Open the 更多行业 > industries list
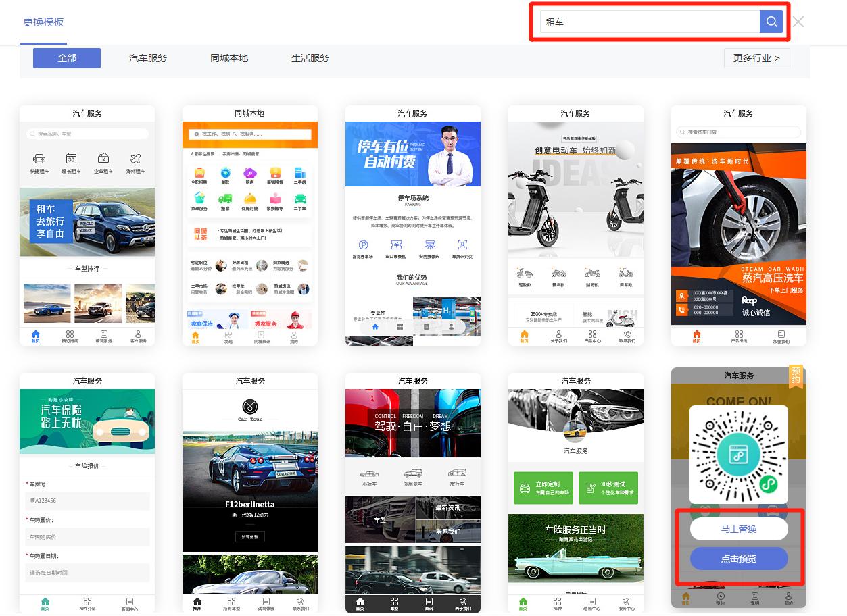The height and width of the screenshot is (616, 847). point(756,58)
